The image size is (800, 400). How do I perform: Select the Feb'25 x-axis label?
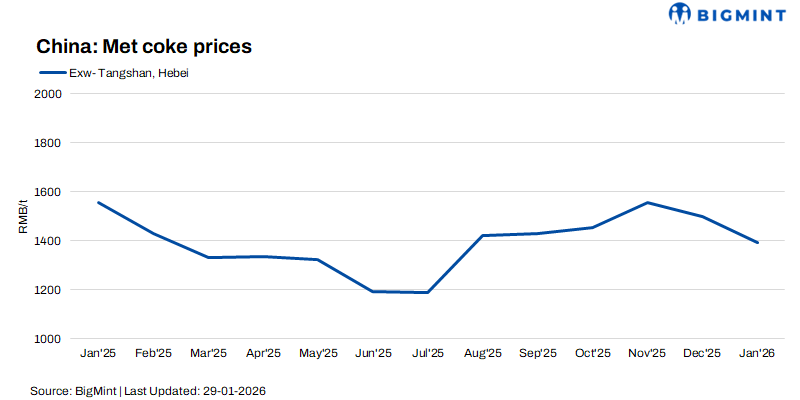click(153, 353)
